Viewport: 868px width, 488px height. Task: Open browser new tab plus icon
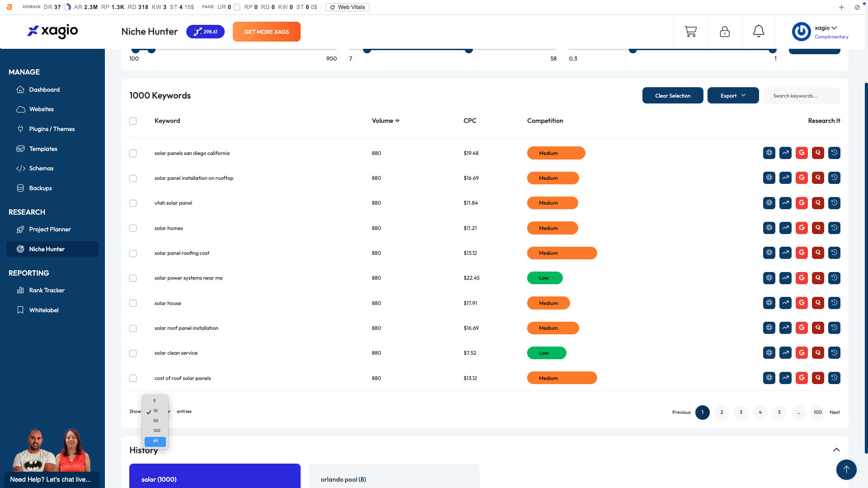coord(841,7)
